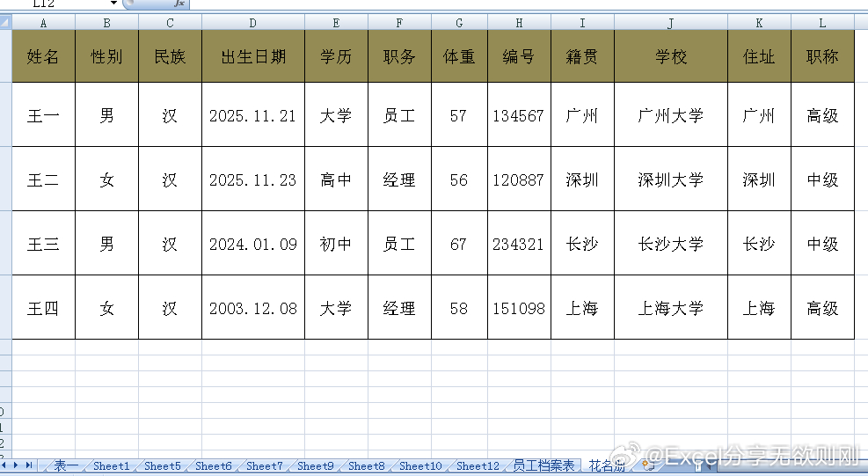This screenshot has width=868, height=476.
Task: Select the Sheet8 tab
Action: (366, 466)
